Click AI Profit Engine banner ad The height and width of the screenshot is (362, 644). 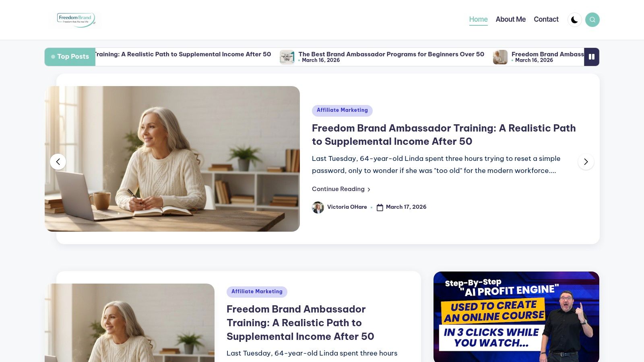(516, 317)
